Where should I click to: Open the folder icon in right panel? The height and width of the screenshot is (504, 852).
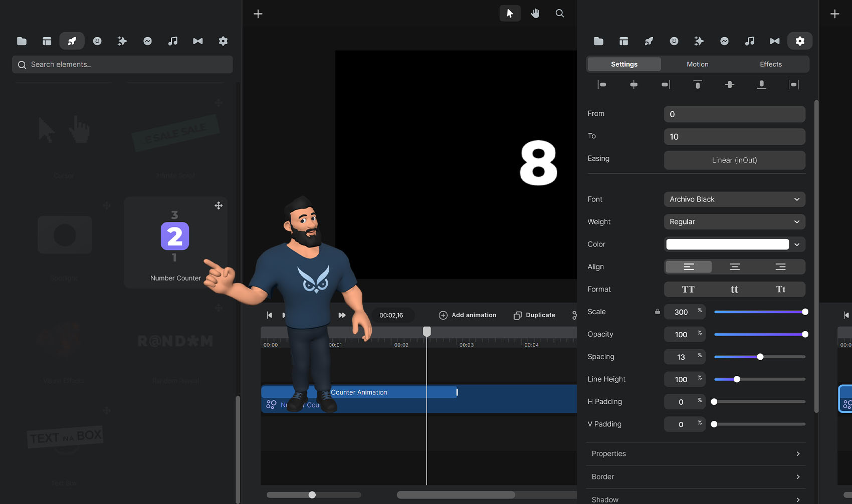tap(598, 41)
